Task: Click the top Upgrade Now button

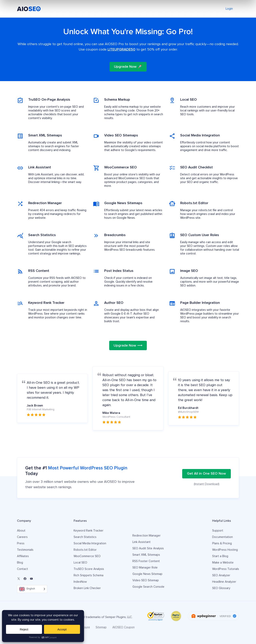Action: [128, 67]
